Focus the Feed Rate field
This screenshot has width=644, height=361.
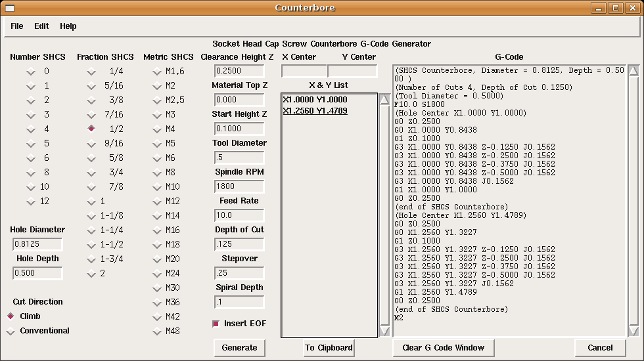point(239,215)
